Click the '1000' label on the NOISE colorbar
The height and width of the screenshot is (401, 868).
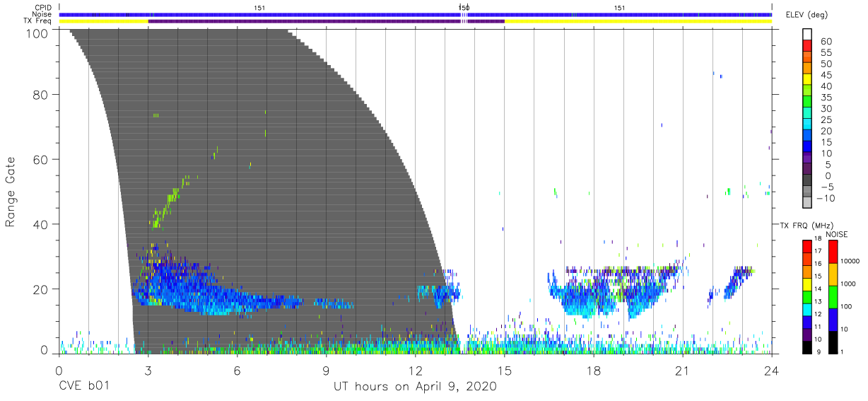click(849, 284)
